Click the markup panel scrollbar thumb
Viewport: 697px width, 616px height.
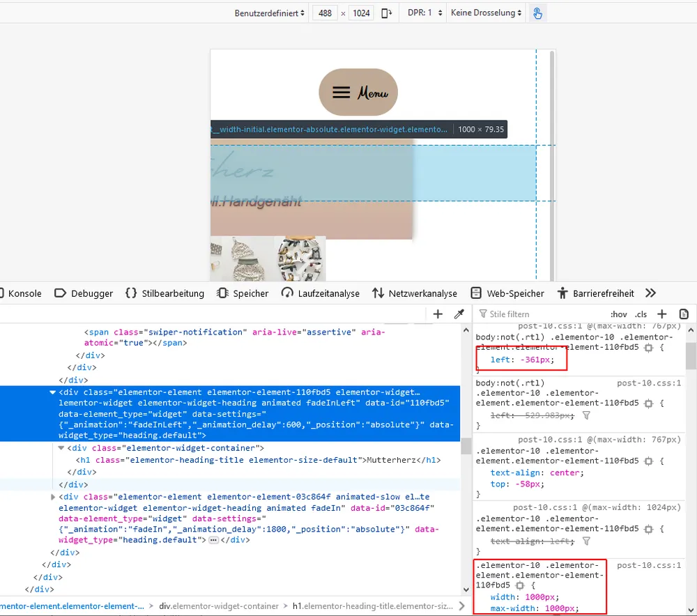(x=466, y=446)
